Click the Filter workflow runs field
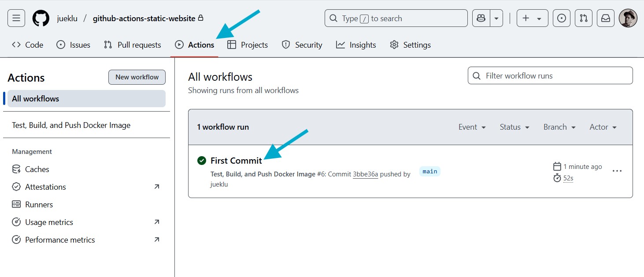 click(x=551, y=76)
